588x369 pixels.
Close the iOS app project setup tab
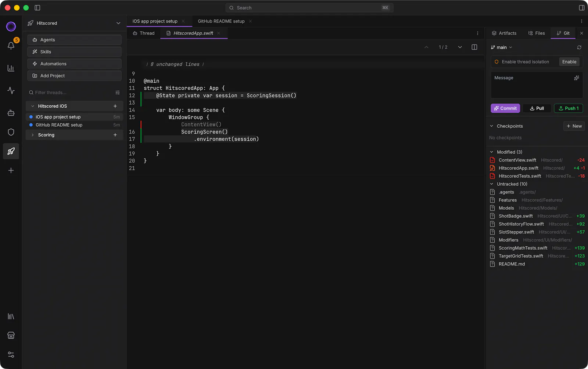pos(183,21)
